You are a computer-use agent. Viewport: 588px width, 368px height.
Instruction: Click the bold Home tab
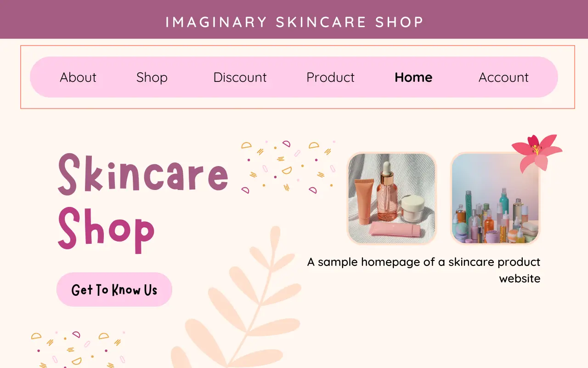[x=413, y=77]
